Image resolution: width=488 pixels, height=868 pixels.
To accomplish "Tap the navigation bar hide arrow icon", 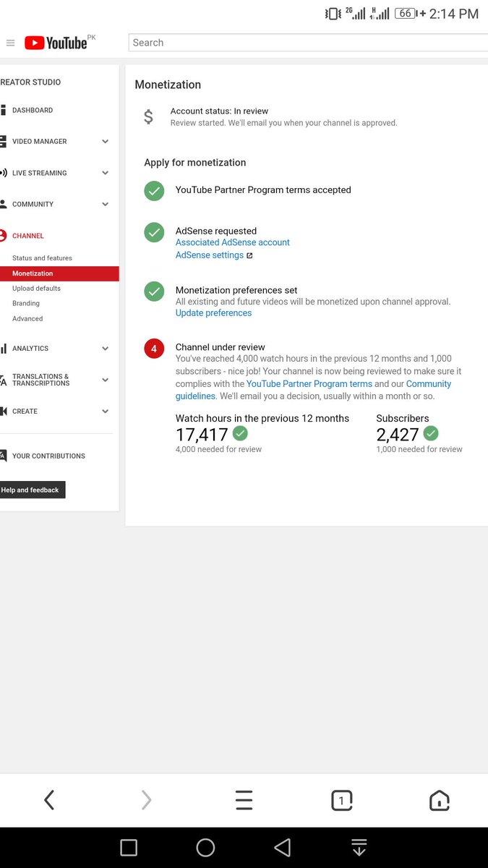I will 359,848.
